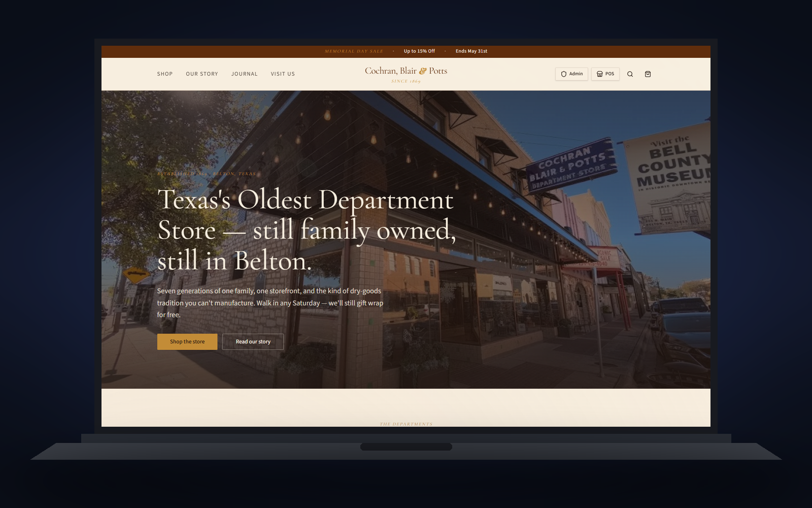Click the Shop the store button
The width and height of the screenshot is (812, 508).
tap(187, 342)
